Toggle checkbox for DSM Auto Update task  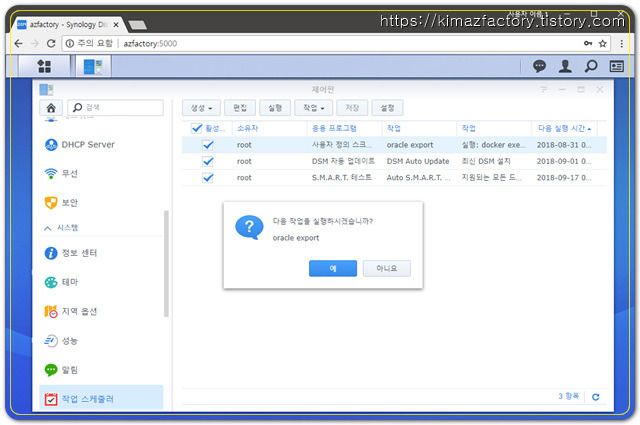tap(208, 161)
